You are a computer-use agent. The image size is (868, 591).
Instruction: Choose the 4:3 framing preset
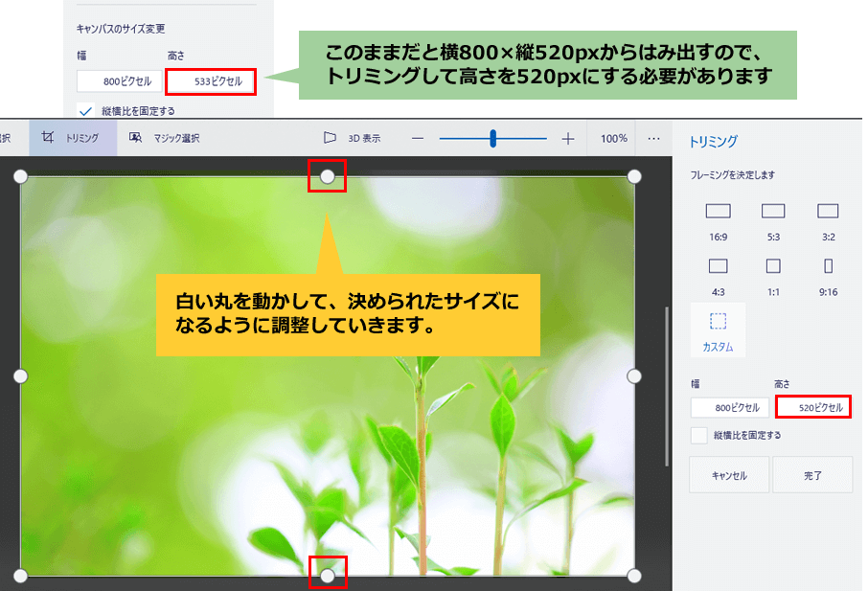tap(718, 274)
